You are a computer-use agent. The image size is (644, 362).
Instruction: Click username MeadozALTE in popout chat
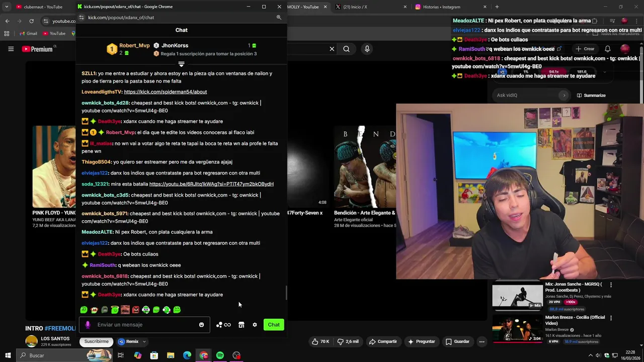coord(97,232)
